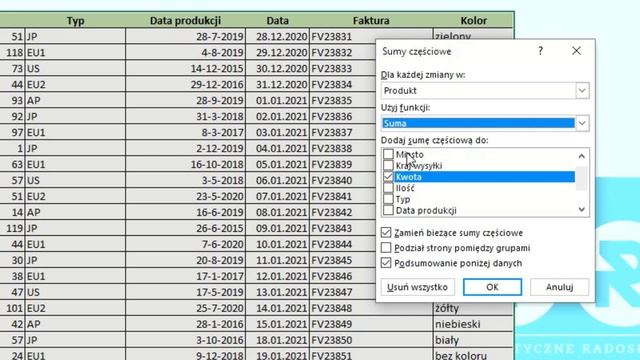This screenshot has width=640, height=360.
Task: Confirm with the OK button
Action: tap(492, 287)
